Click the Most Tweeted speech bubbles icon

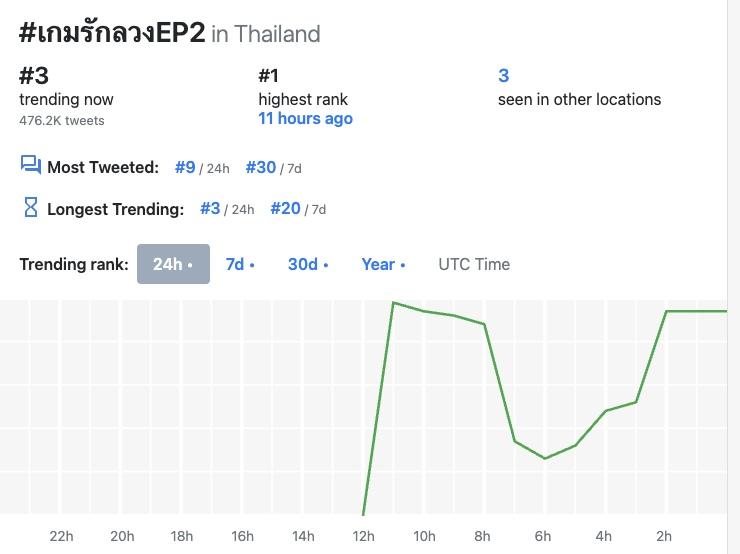tap(30, 166)
